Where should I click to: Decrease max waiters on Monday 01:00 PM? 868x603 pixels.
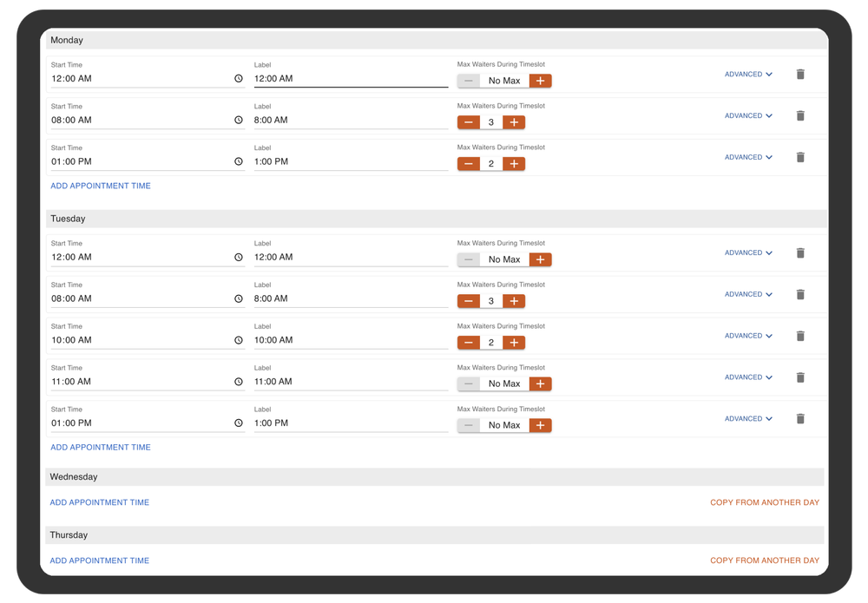[469, 164]
